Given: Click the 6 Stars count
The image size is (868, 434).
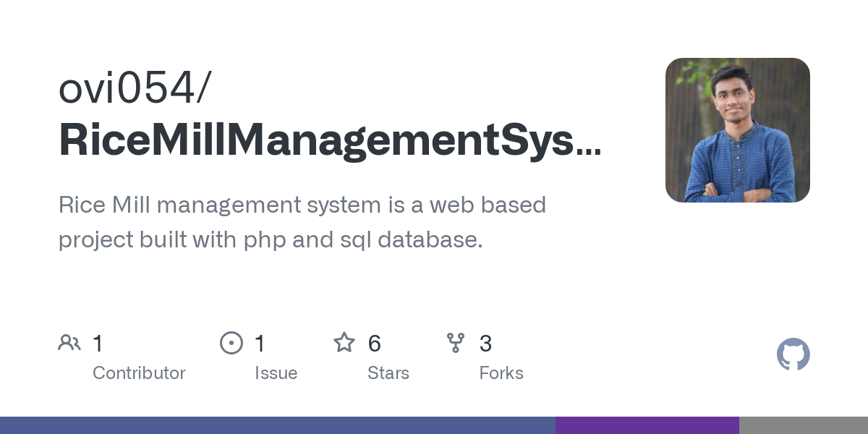Looking at the screenshot, I should click(x=375, y=343).
